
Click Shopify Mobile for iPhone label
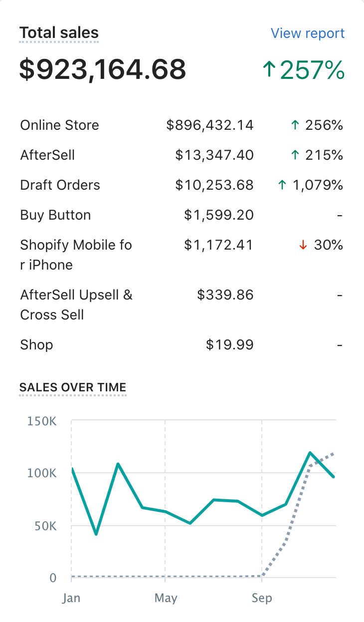click(76, 255)
